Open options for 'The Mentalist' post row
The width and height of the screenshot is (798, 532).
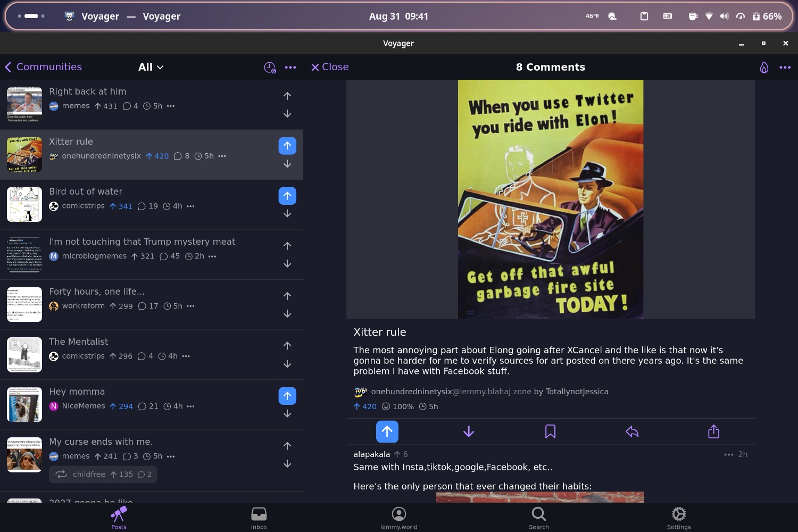(186, 356)
